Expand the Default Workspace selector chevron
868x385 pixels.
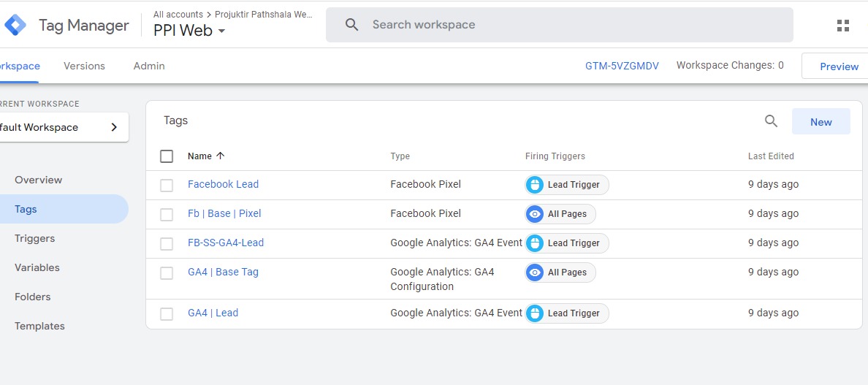tap(114, 127)
